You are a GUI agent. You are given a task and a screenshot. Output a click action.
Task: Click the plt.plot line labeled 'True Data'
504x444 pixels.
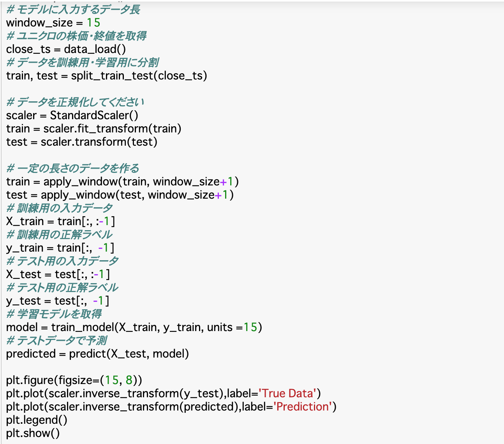pos(164,393)
